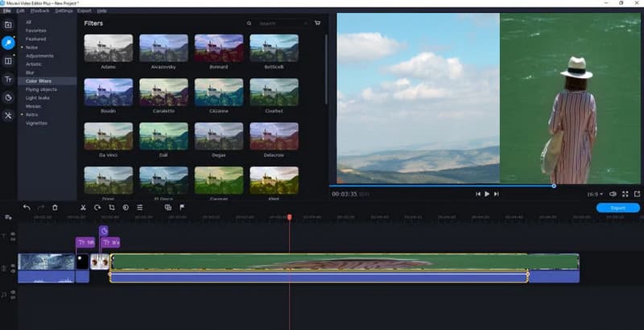Open the Color adjustments tool
The height and width of the screenshot is (330, 644).
(x=126, y=208)
